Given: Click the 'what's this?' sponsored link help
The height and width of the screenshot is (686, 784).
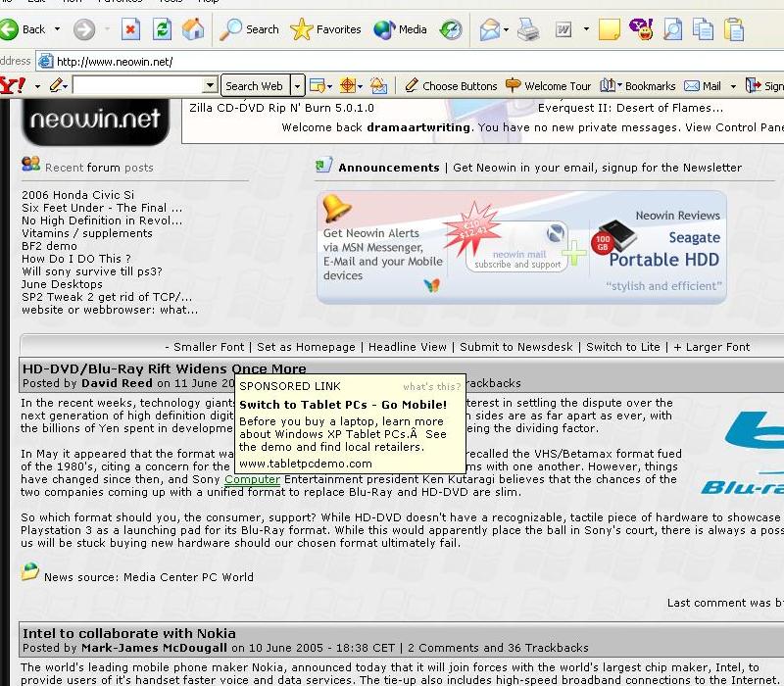Looking at the screenshot, I should click(x=431, y=386).
